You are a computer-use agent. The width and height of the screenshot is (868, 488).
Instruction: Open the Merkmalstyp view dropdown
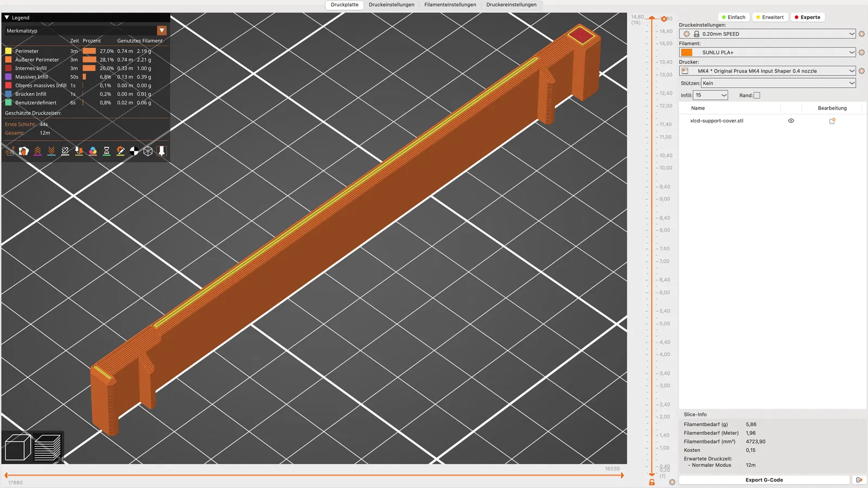pos(86,31)
